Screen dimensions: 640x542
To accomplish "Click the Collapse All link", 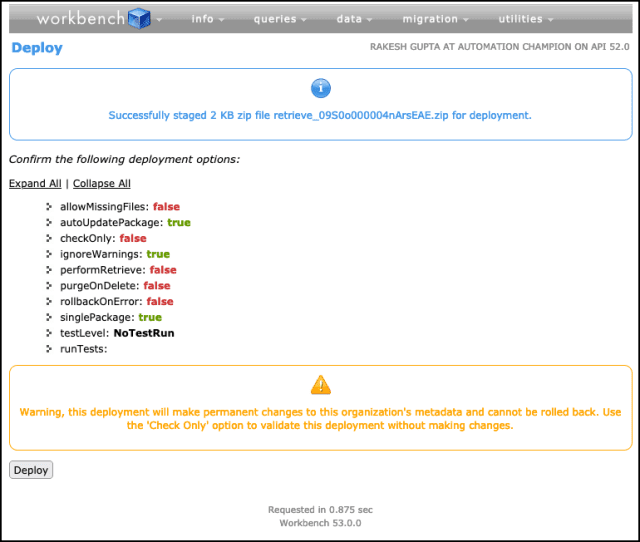I will click(x=101, y=184).
